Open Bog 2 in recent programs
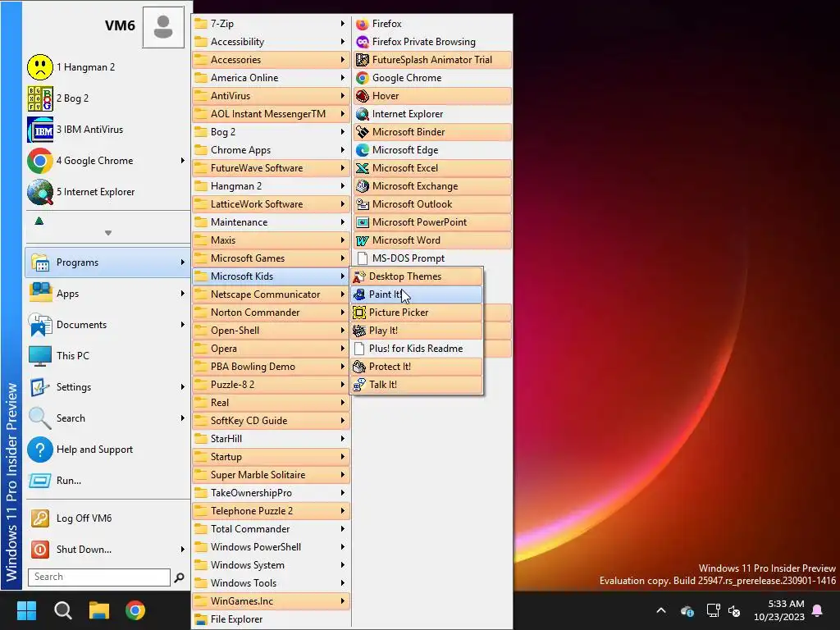The width and height of the screenshot is (840, 630). pos(107,98)
